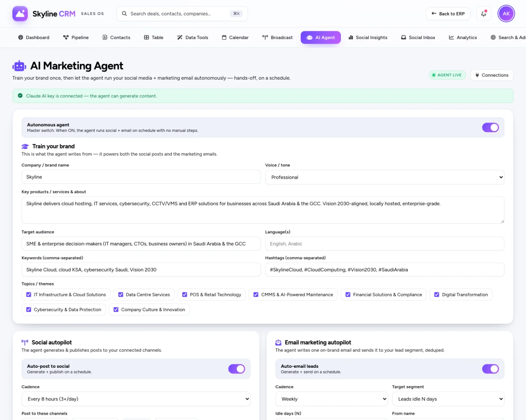Screen dimensions: 526x420
Task: Click the graduation cap Train your brand icon
Action: click(x=25, y=147)
